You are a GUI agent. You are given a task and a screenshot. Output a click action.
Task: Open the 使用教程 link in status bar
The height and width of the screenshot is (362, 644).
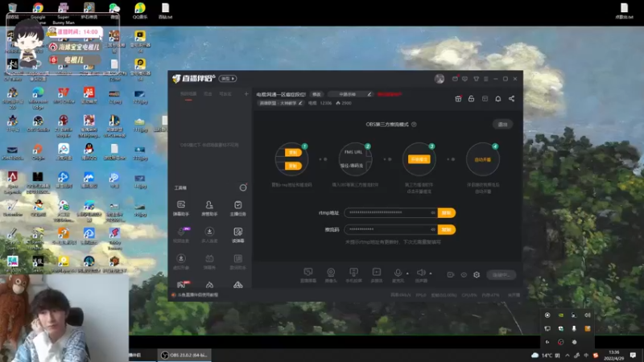pyautogui.click(x=197, y=294)
